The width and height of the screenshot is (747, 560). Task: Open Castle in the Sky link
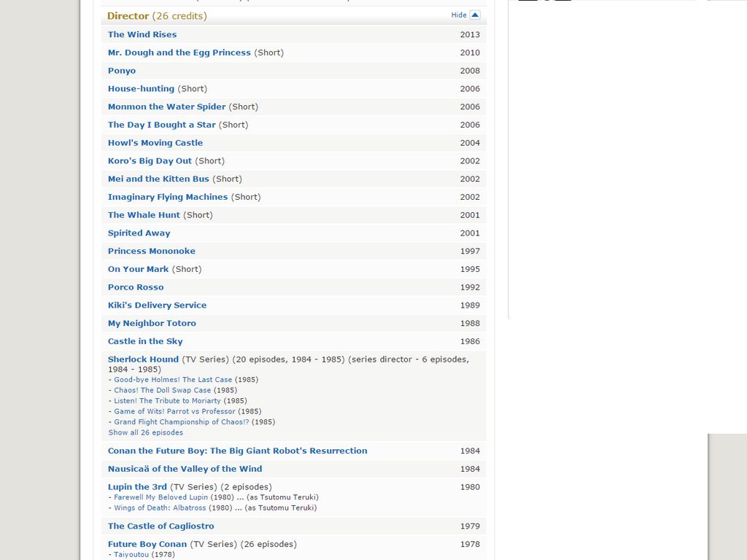tap(145, 341)
